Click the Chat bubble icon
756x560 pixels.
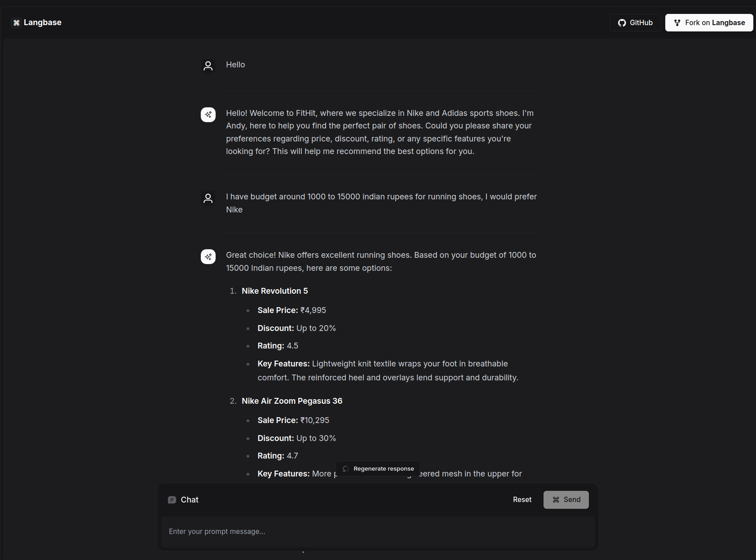[172, 500]
